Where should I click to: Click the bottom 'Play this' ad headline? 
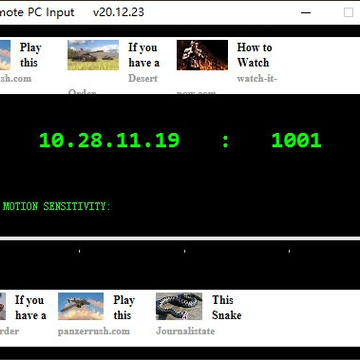tap(124, 307)
